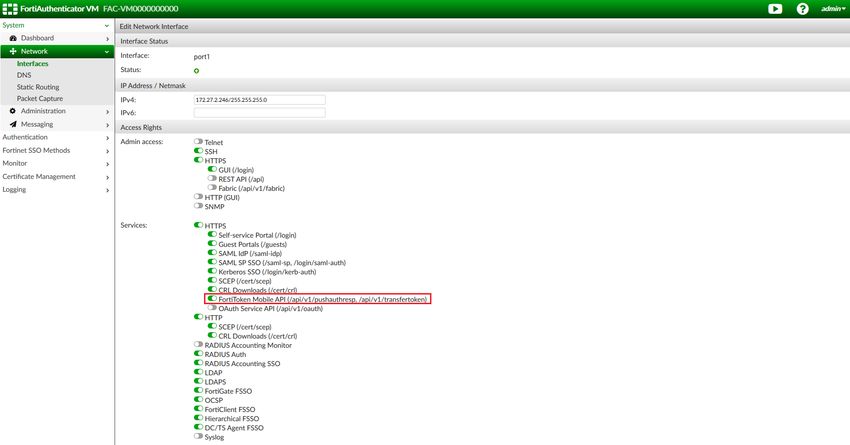This screenshot has width=850, height=445.
Task: Click the Network plus icon
Action: (13, 51)
